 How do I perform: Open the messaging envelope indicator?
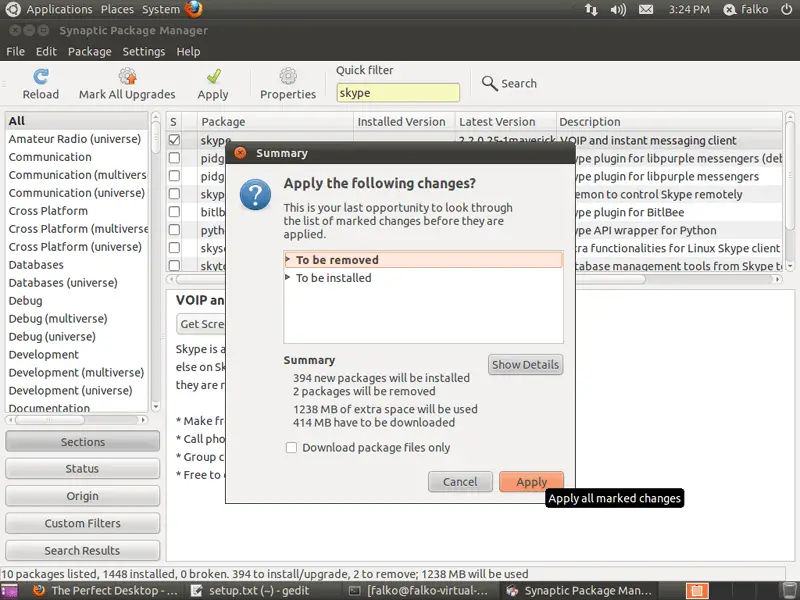(x=646, y=9)
